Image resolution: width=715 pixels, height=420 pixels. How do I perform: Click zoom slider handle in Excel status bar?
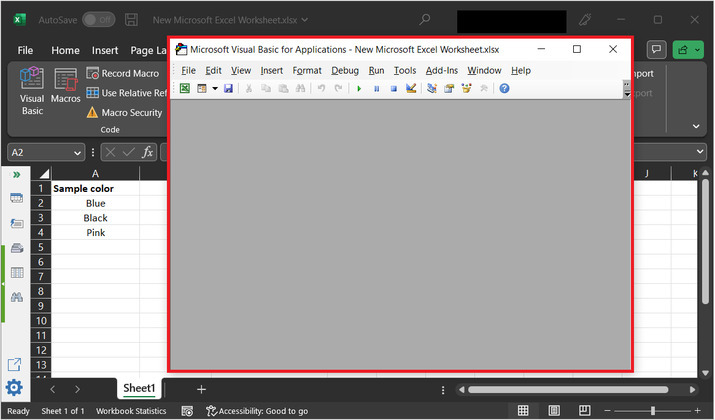click(x=653, y=410)
